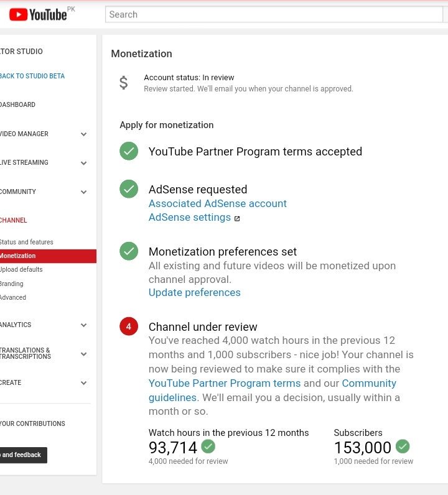Click the YouTube logo
The width and height of the screenshot is (448, 495).
click(38, 14)
